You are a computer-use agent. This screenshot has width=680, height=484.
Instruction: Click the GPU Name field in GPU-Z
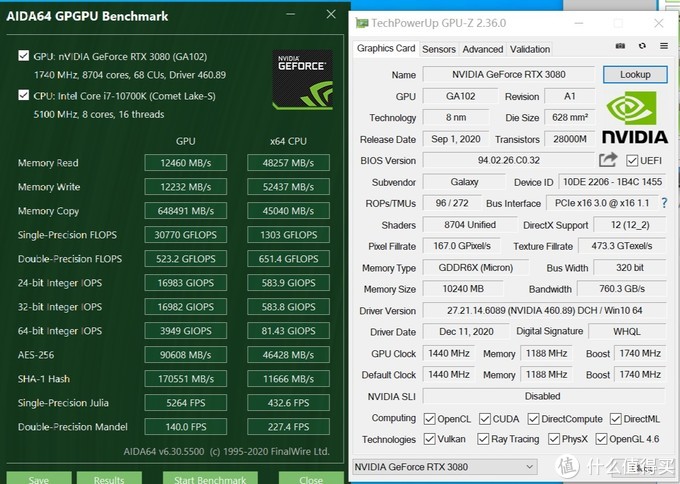point(509,75)
